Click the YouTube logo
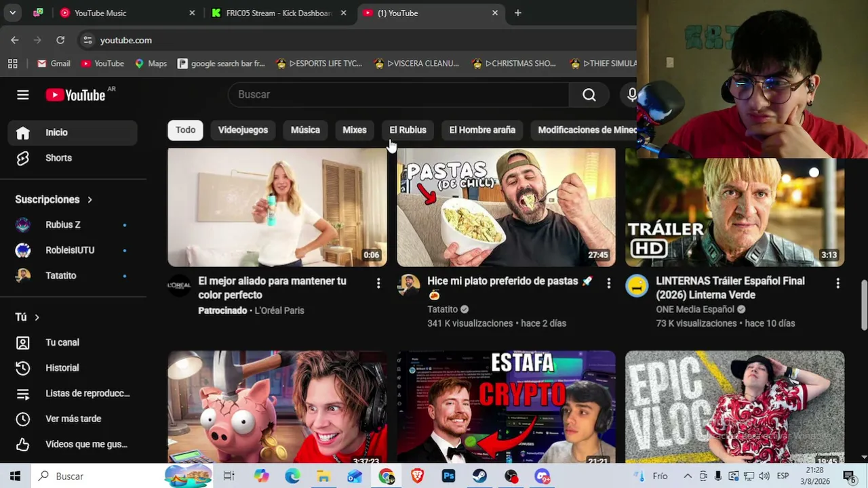This screenshot has width=868, height=488. click(75, 95)
